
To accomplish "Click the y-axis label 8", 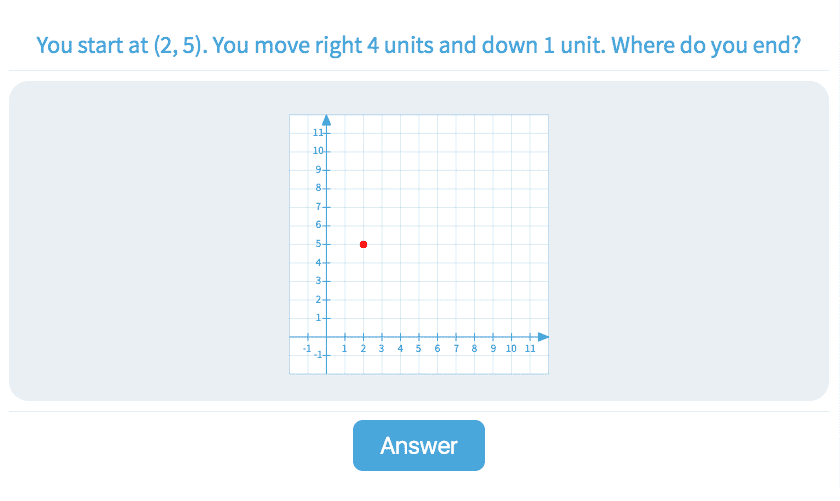I will pos(317,188).
